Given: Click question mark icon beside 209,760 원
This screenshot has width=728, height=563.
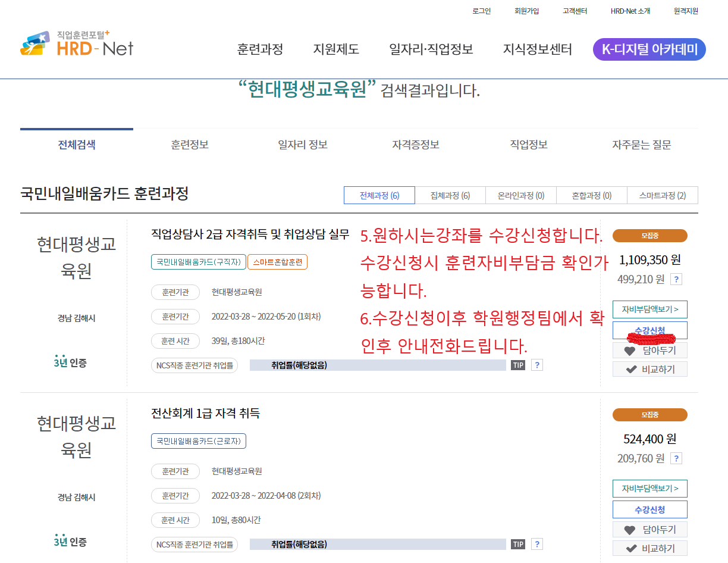Looking at the screenshot, I should (x=676, y=458).
